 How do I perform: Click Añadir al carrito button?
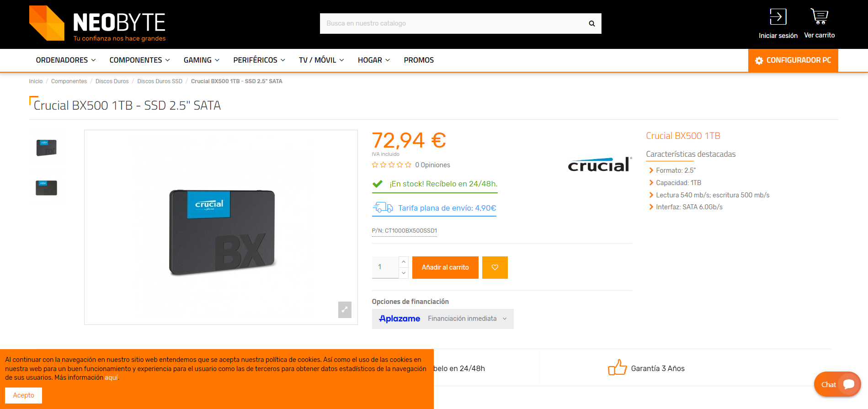[x=445, y=267]
